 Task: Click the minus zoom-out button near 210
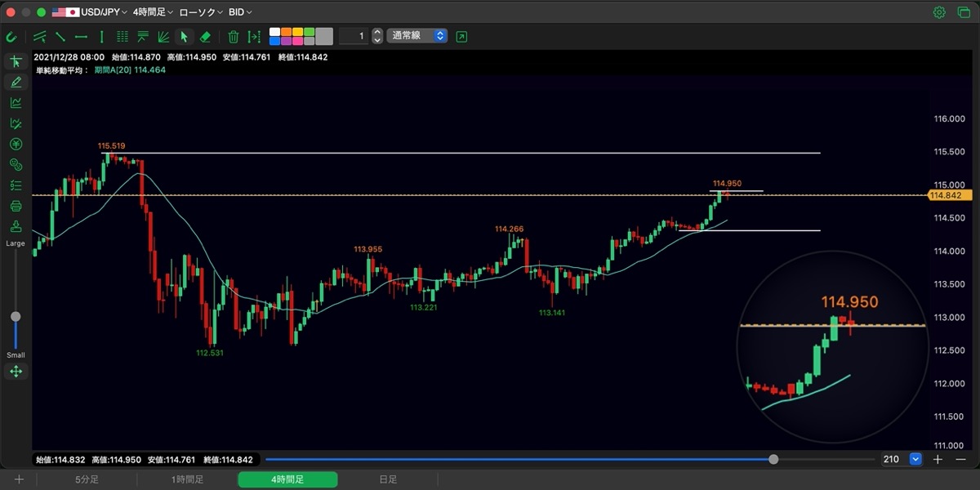(959, 460)
